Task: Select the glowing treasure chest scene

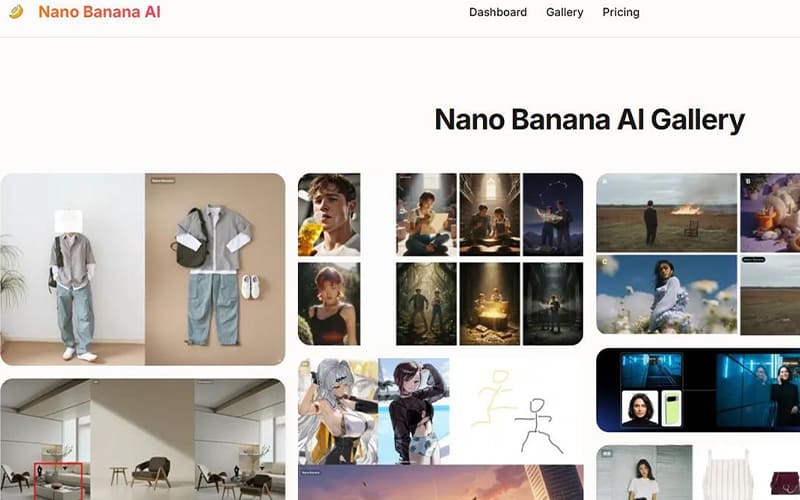Action: [490, 304]
